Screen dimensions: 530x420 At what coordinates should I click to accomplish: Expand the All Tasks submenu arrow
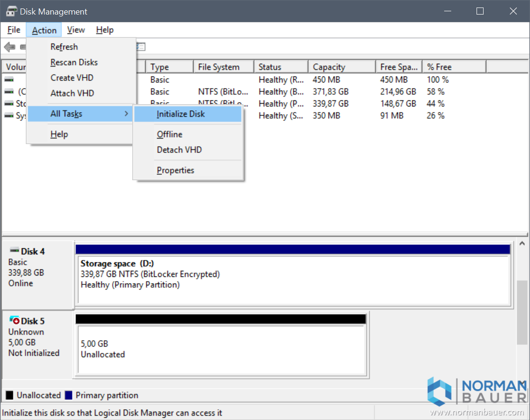click(126, 114)
